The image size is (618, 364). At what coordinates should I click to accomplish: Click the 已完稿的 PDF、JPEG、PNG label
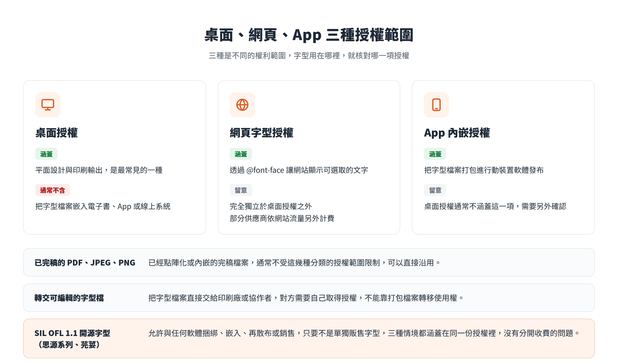click(x=85, y=263)
